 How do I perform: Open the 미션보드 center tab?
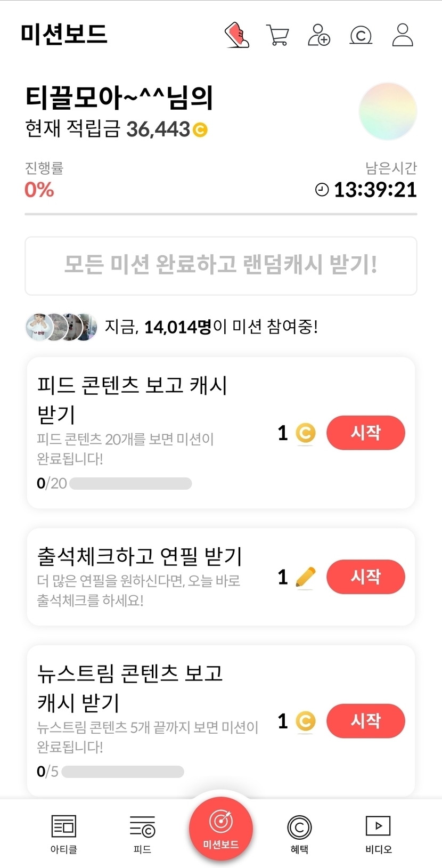click(x=221, y=828)
